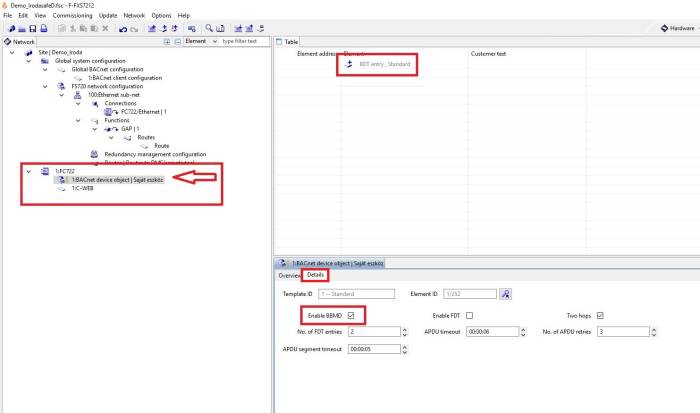Select the 1:C-WEB tree item
The image size is (700, 413).
(81, 187)
